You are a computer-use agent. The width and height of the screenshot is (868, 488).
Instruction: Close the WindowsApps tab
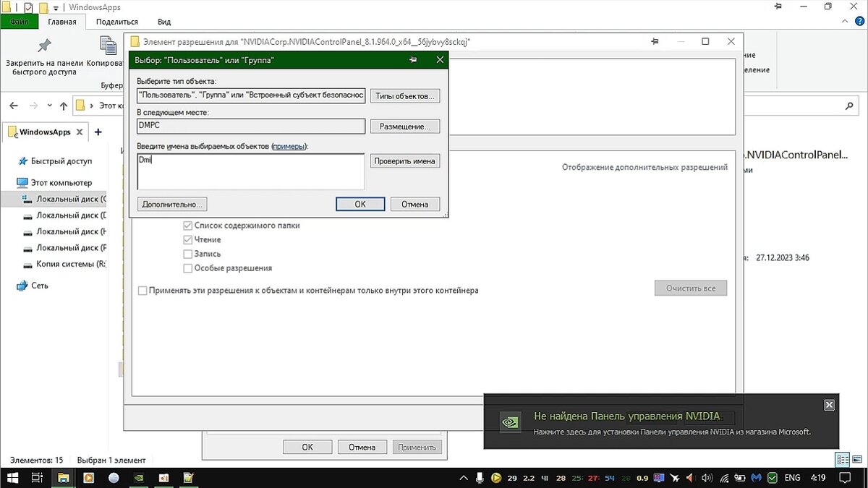point(80,132)
